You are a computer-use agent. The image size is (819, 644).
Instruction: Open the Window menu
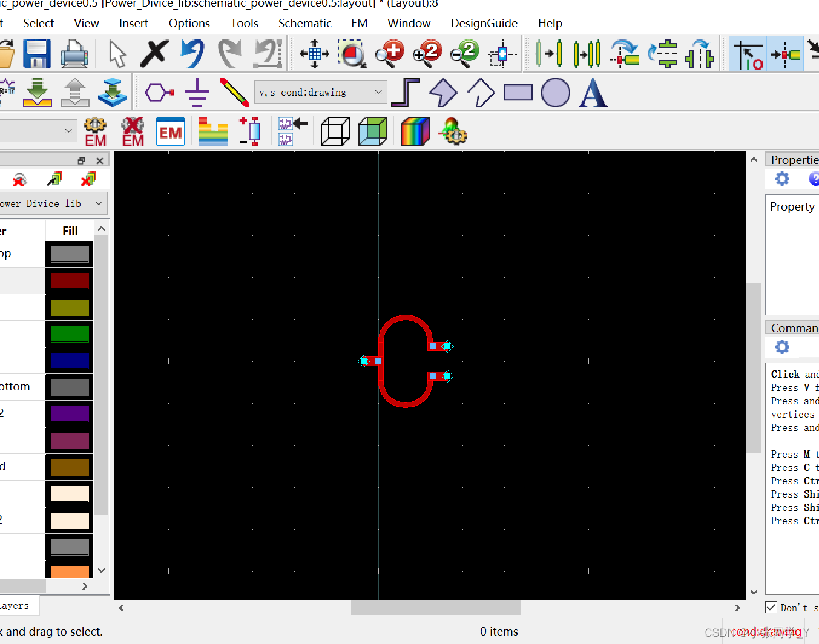pos(409,23)
